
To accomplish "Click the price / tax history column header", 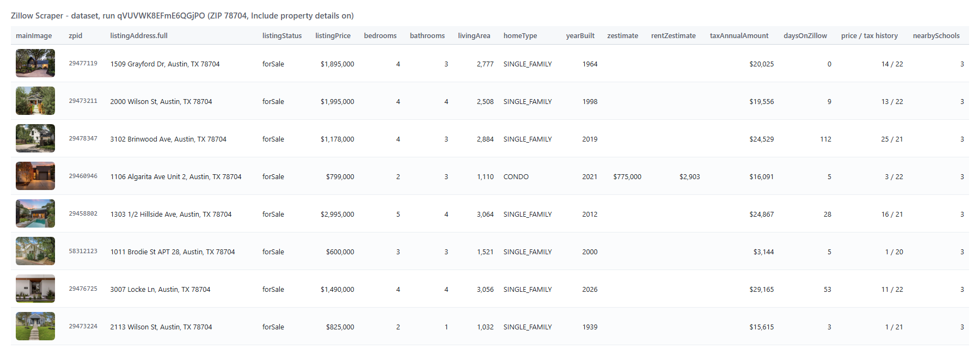I will tap(869, 36).
